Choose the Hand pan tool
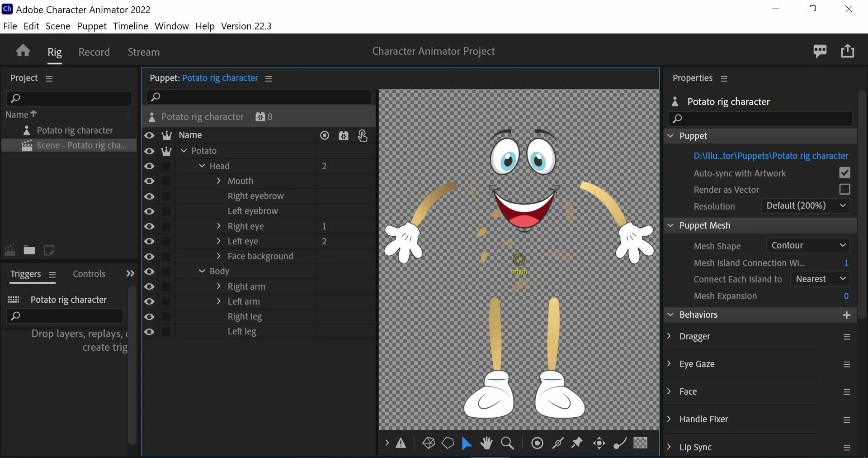This screenshot has width=868, height=458. (x=486, y=443)
